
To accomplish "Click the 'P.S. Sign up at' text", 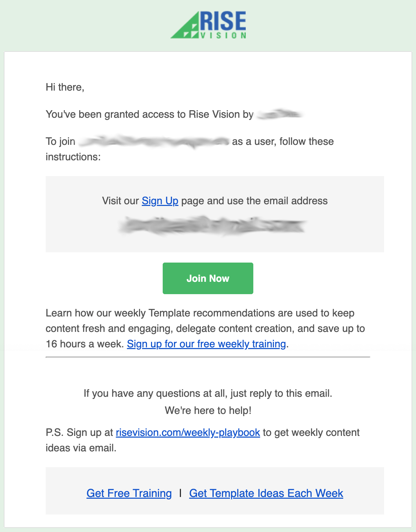I will coord(79,432).
